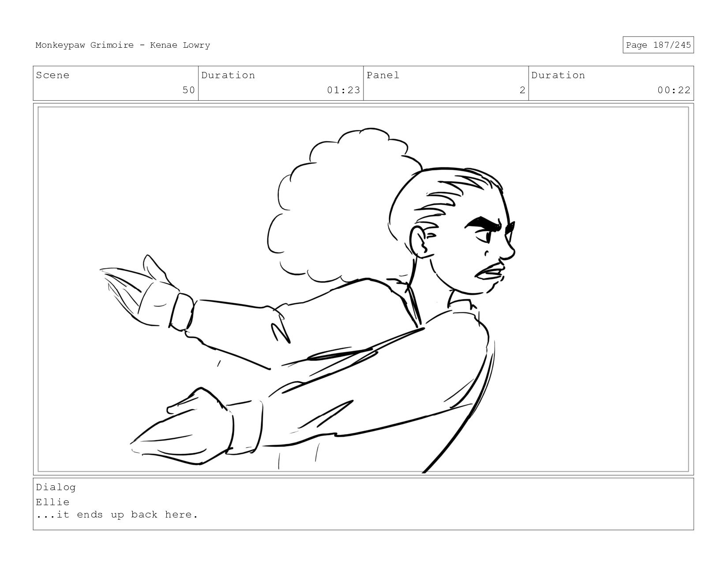Click the panel number '2'
The width and height of the screenshot is (728, 563).
click(522, 90)
